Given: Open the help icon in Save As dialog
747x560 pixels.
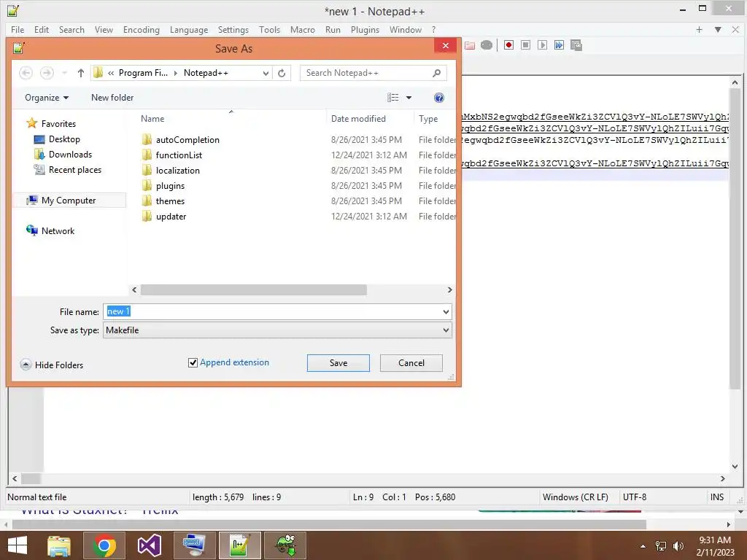Looking at the screenshot, I should click(x=438, y=98).
